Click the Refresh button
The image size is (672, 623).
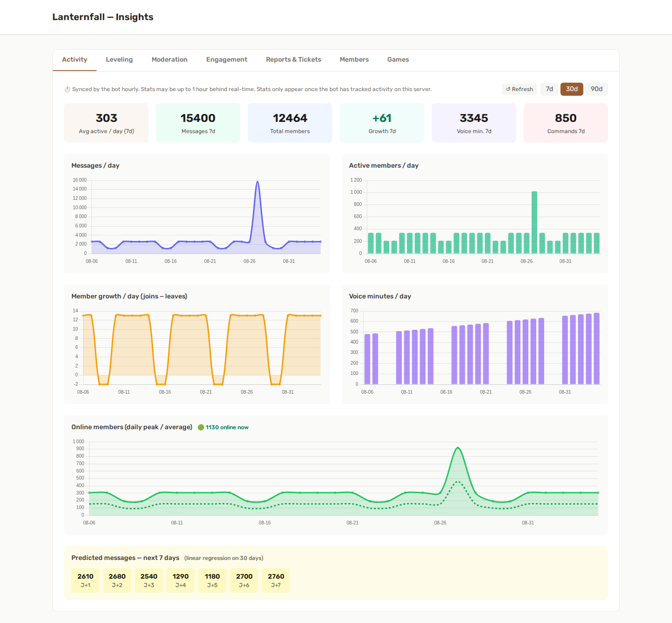coord(519,89)
